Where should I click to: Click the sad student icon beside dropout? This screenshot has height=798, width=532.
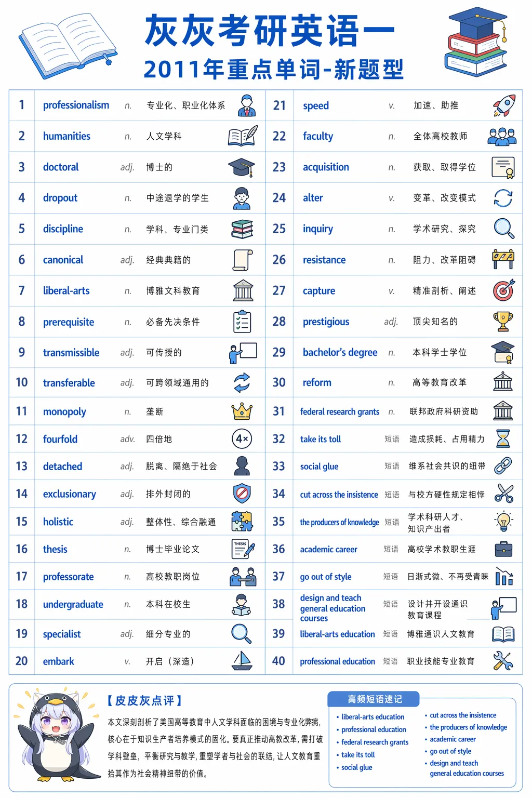pyautogui.click(x=242, y=198)
